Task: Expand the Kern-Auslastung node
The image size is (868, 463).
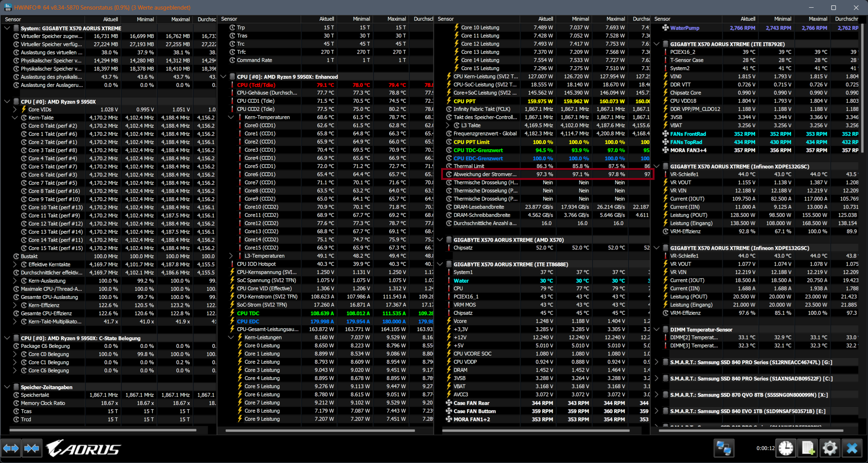Action: (15, 281)
